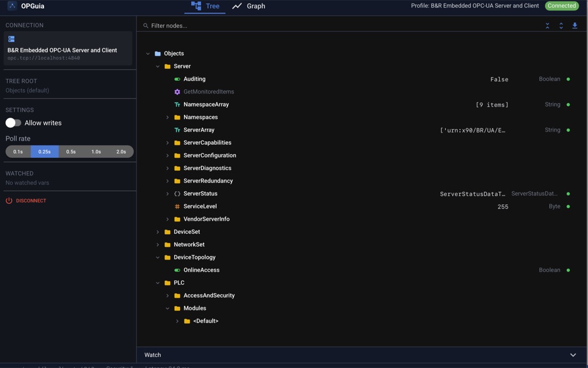The height and width of the screenshot is (368, 588).
Task: Click the opc.tcp://localhost:4840 address
Action: tap(44, 58)
